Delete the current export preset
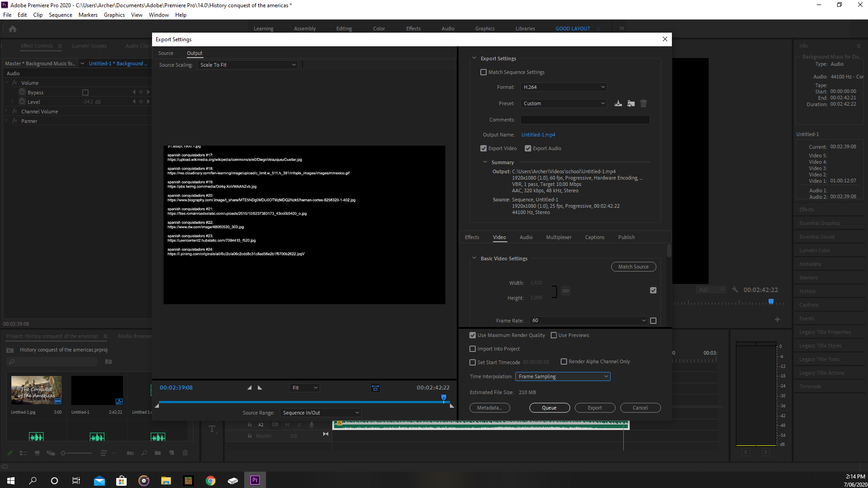 click(643, 103)
